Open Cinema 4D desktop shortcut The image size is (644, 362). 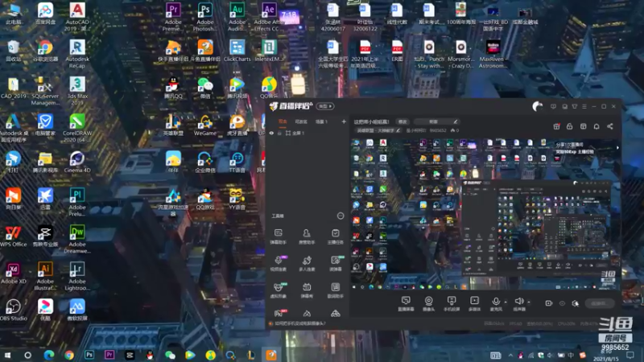click(76, 162)
